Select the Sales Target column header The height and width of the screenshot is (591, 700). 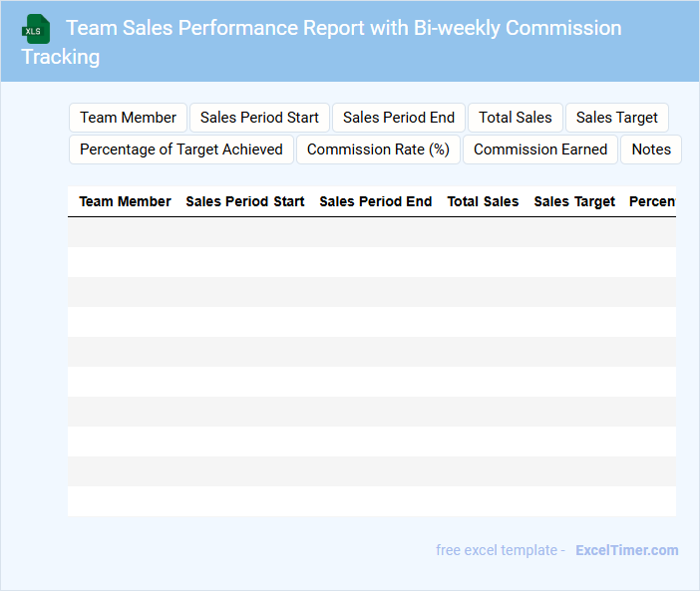click(574, 201)
